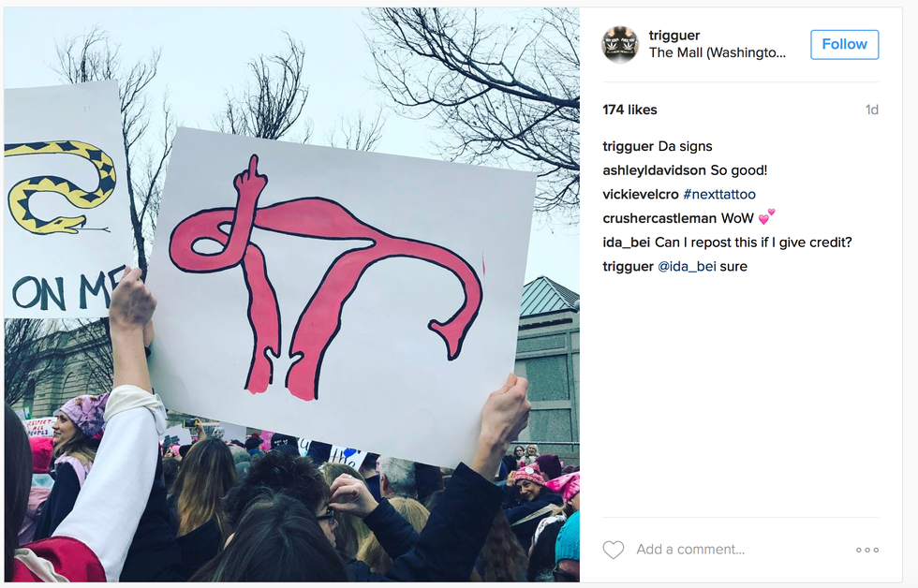The image size is (918, 588).
Task: Open the trigguer username in the post header
Action: pyautogui.click(x=674, y=35)
